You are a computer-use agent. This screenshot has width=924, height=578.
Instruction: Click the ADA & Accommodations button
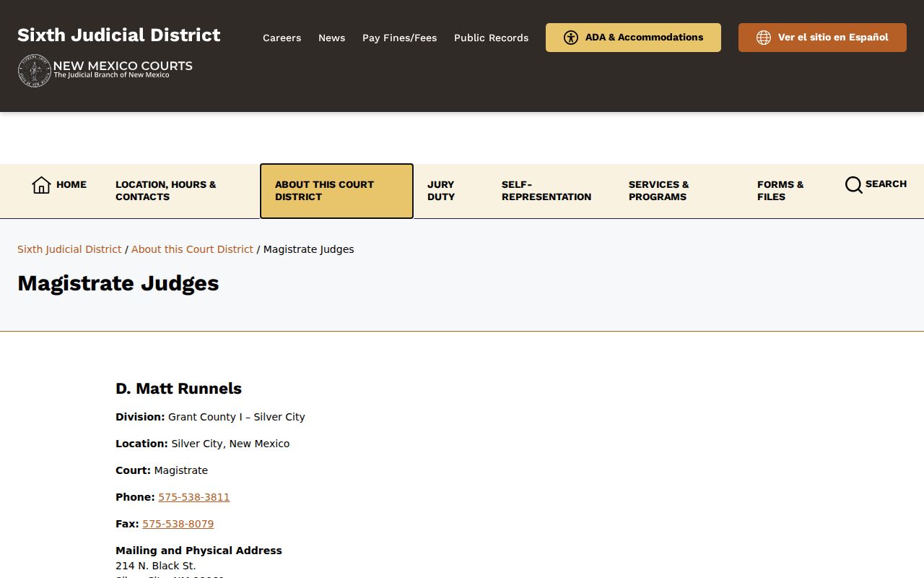pos(633,38)
